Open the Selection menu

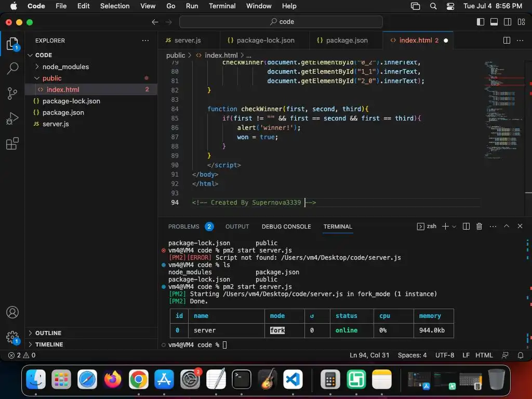click(115, 6)
